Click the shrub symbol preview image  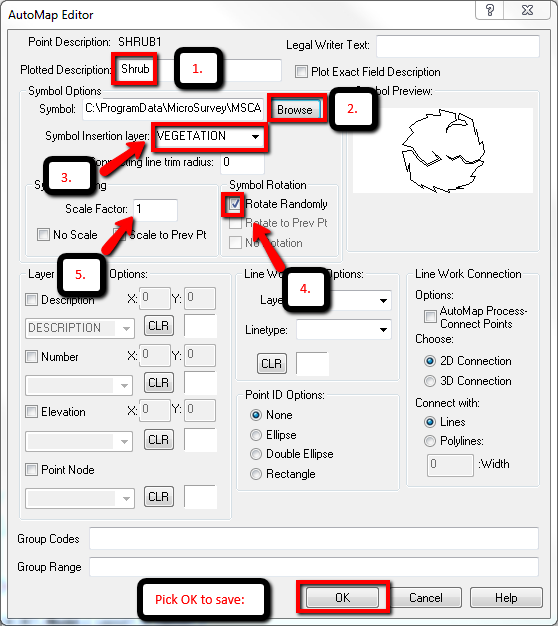click(443, 151)
